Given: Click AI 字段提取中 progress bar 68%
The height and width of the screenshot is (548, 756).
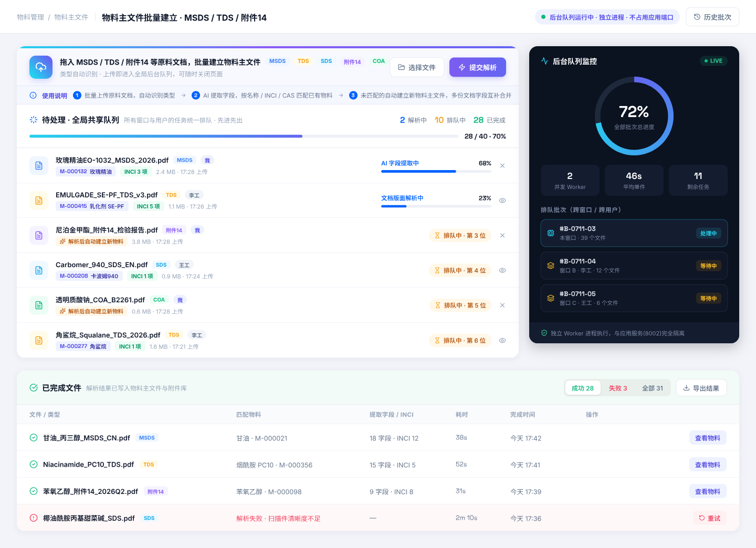Looking at the screenshot, I should [436, 171].
